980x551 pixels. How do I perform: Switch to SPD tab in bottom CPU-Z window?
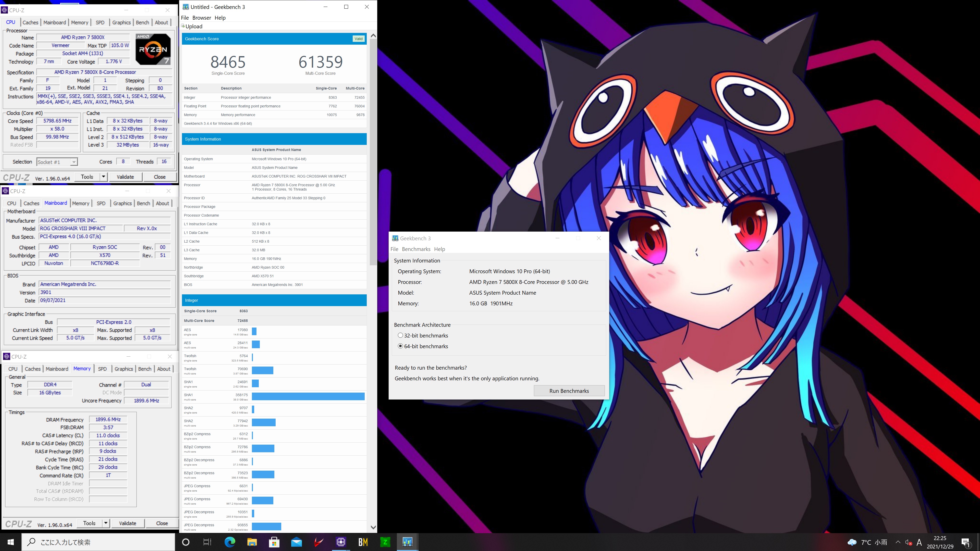click(x=102, y=369)
